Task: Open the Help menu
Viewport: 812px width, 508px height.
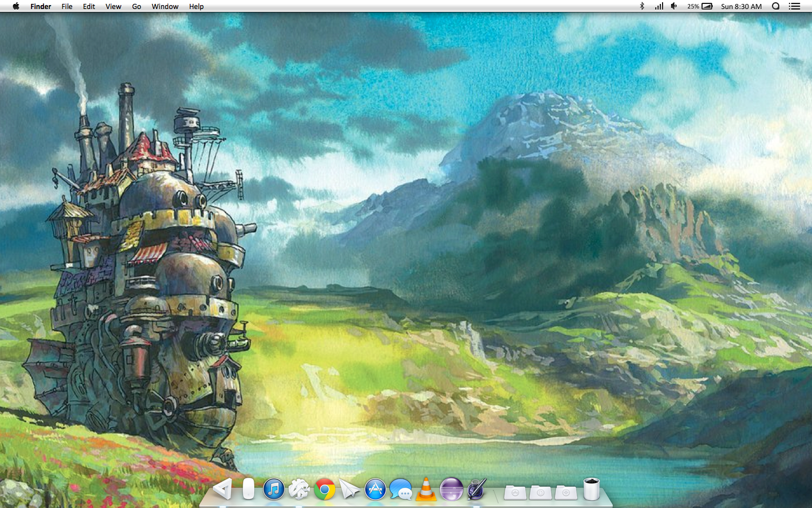Action: coord(196,6)
